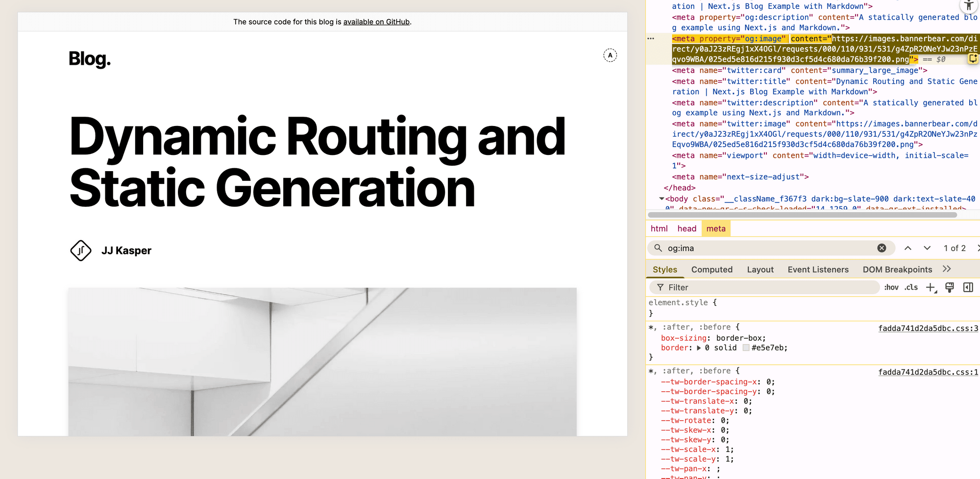The width and height of the screenshot is (980, 479).
Task: Open the Event Listeners tab
Action: coord(818,269)
